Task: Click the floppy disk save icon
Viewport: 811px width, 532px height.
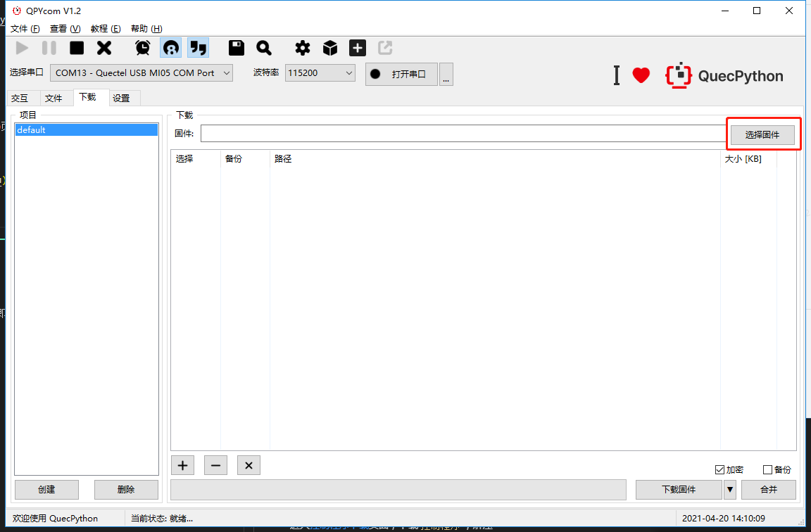Action: (237, 48)
